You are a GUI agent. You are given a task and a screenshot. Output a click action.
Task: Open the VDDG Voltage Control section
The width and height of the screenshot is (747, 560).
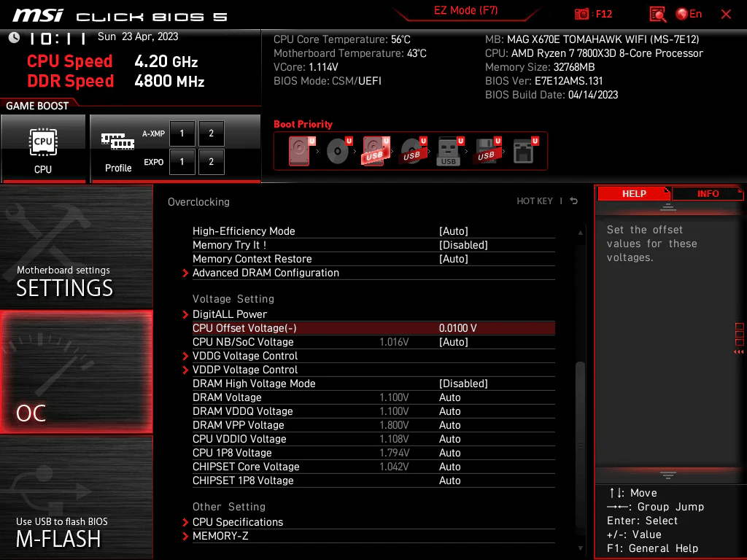(x=245, y=356)
